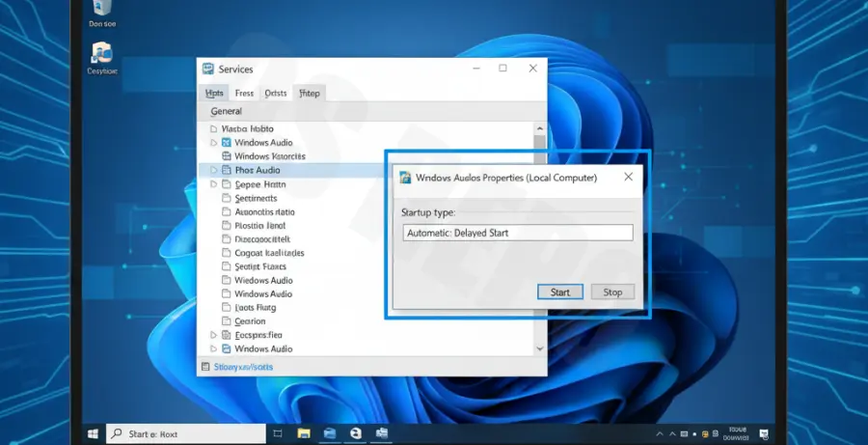Click the Task View taskbar icon
Screen dimensions: 868x445
(x=278, y=433)
